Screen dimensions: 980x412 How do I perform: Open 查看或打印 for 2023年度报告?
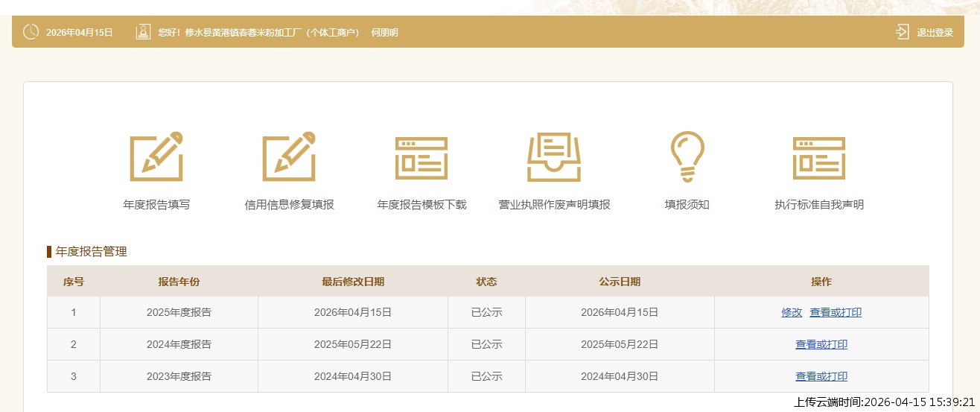coord(821,377)
